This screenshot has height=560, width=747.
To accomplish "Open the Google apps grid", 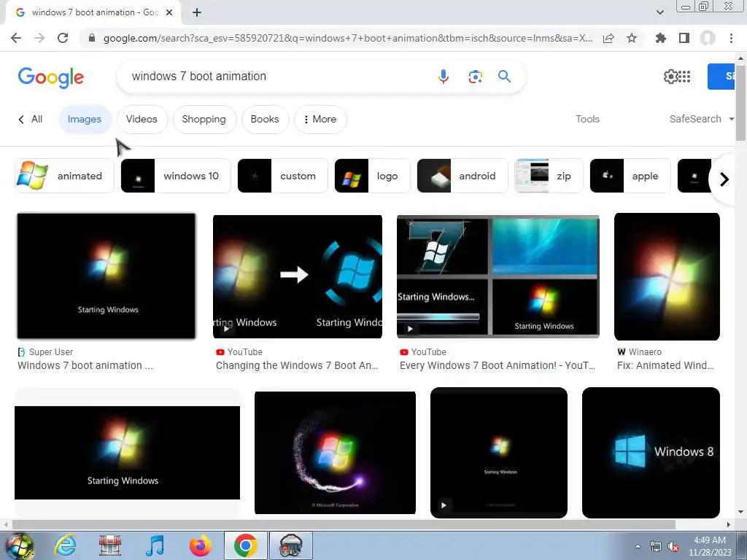I will 684,76.
